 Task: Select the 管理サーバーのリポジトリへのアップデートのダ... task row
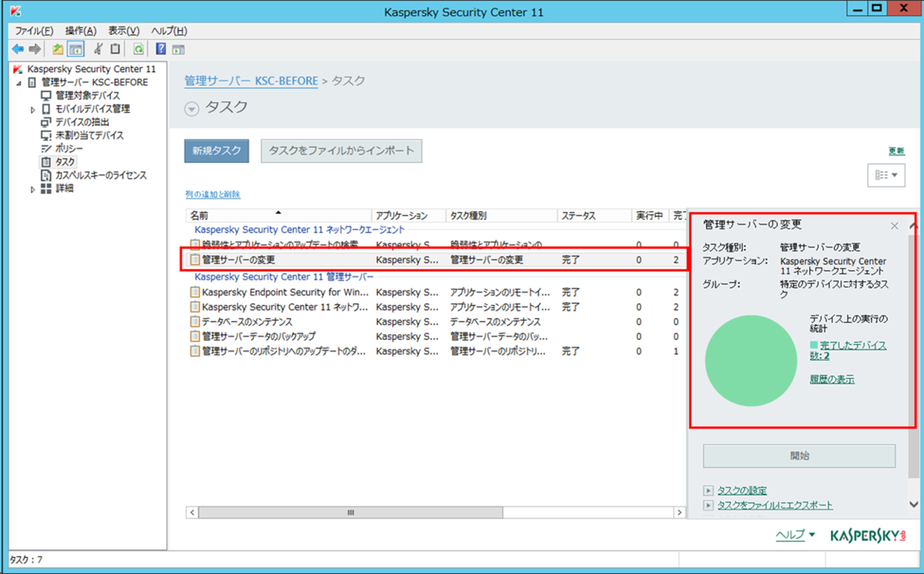pyautogui.click(x=434, y=351)
